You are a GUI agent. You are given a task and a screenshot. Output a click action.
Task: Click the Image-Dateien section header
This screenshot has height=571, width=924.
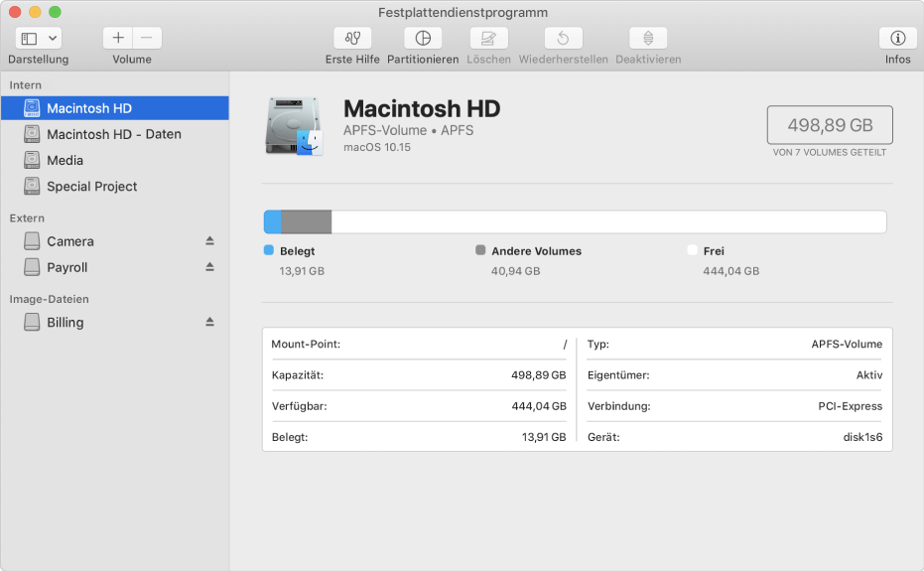pyautogui.click(x=50, y=299)
